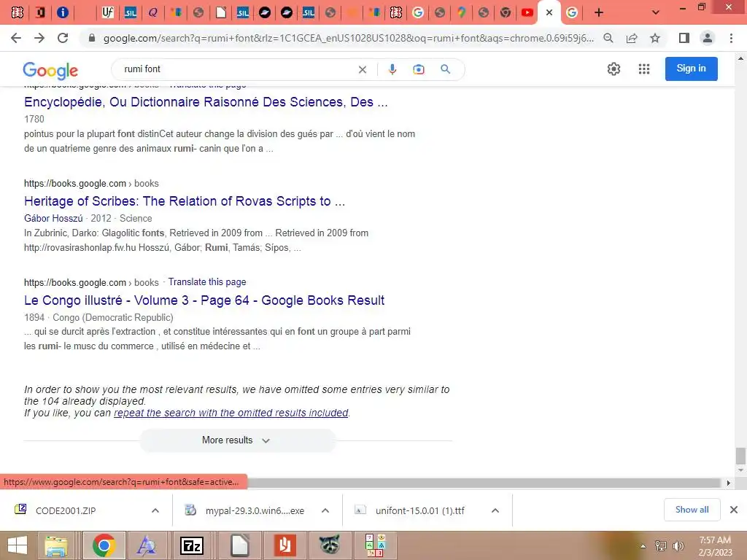Open File Explorer from the taskbar

point(56,545)
